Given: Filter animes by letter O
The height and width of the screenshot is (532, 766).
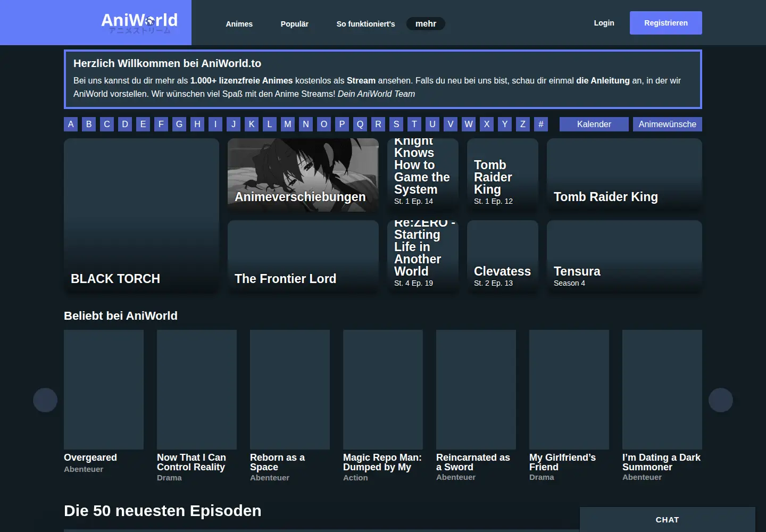Looking at the screenshot, I should pos(324,124).
